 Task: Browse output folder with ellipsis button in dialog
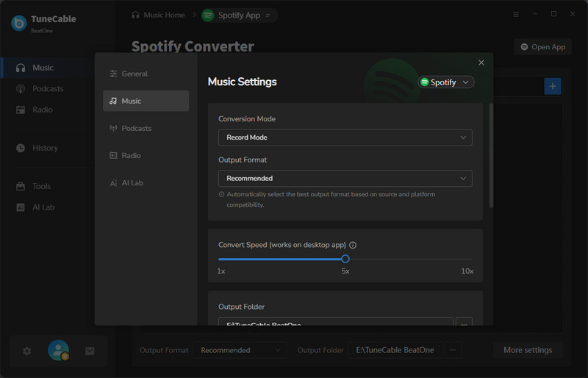(463, 322)
